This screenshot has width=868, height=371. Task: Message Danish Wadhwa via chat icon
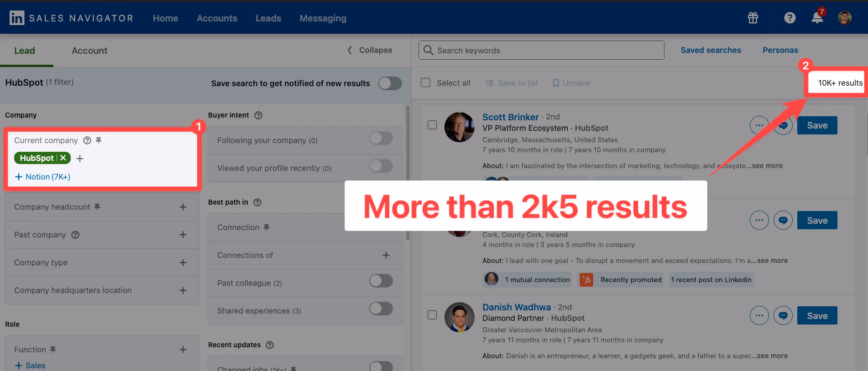coord(783,315)
